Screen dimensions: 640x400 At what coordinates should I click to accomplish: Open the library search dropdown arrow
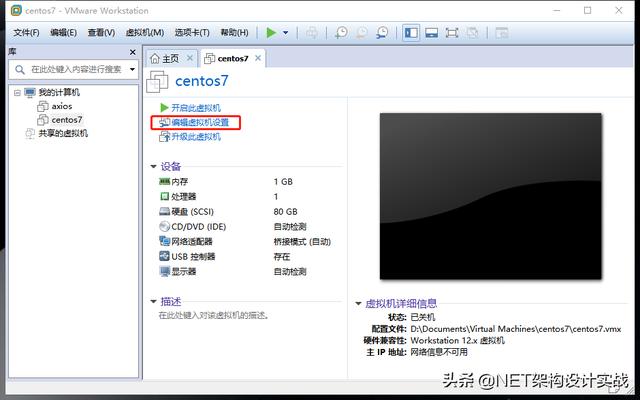coord(132,69)
